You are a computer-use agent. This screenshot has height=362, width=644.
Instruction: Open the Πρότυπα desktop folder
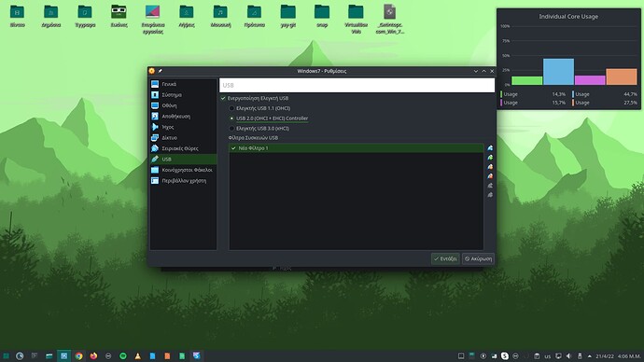coord(254,17)
